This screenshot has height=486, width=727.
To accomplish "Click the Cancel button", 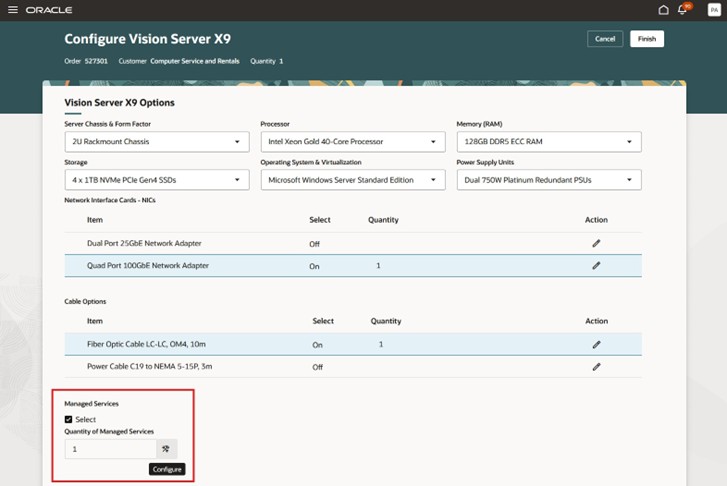I will [x=605, y=39].
